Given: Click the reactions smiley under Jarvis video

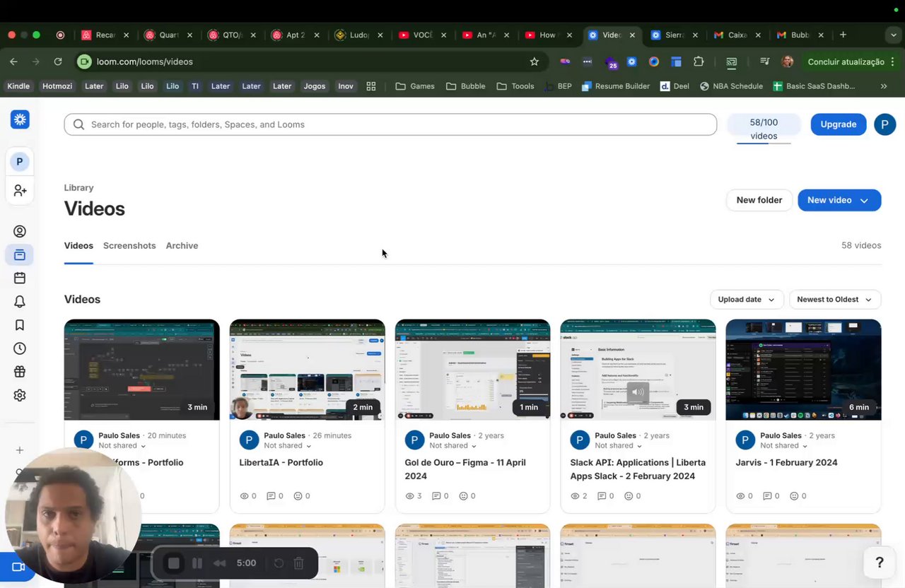Looking at the screenshot, I should click(x=794, y=496).
